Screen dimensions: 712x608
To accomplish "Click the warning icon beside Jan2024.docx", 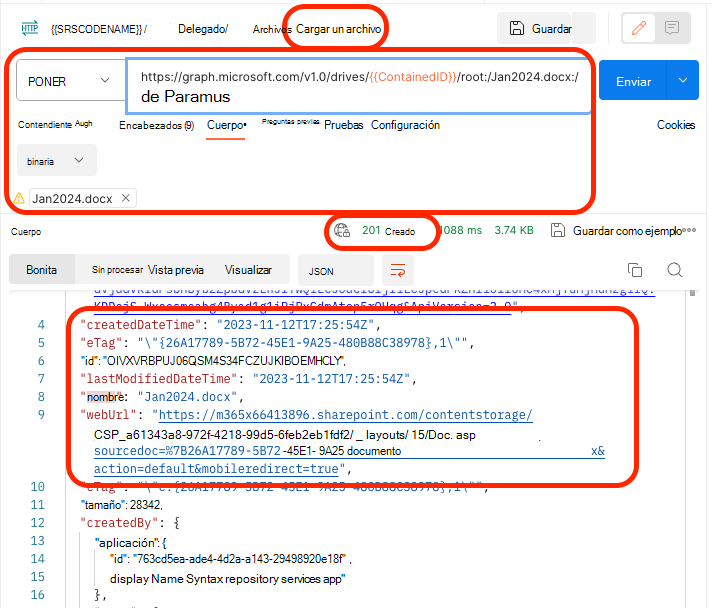I will tap(20, 198).
